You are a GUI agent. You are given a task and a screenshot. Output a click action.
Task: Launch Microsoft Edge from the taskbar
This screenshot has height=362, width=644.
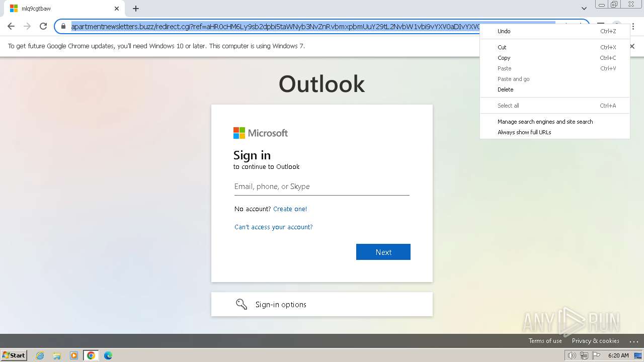(x=108, y=355)
